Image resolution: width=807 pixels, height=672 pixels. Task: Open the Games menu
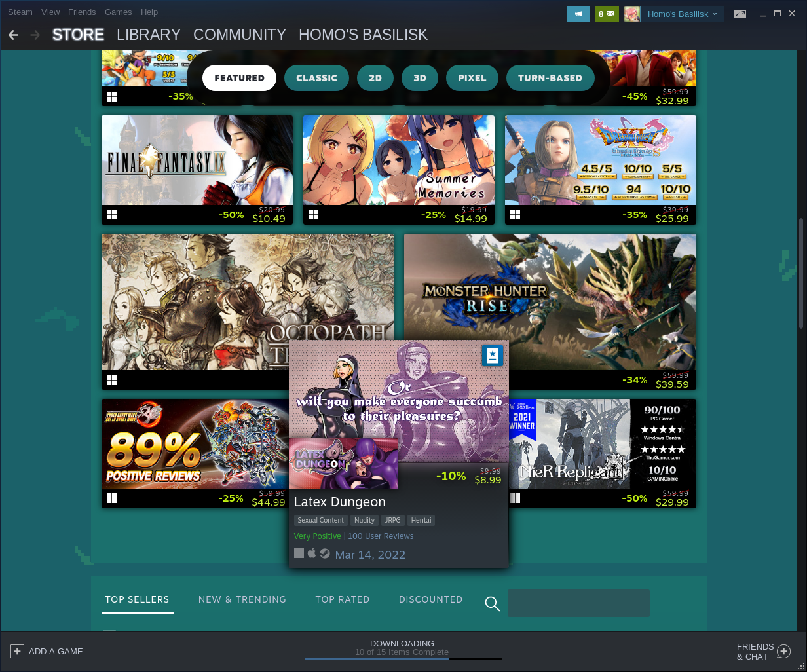pyautogui.click(x=119, y=12)
